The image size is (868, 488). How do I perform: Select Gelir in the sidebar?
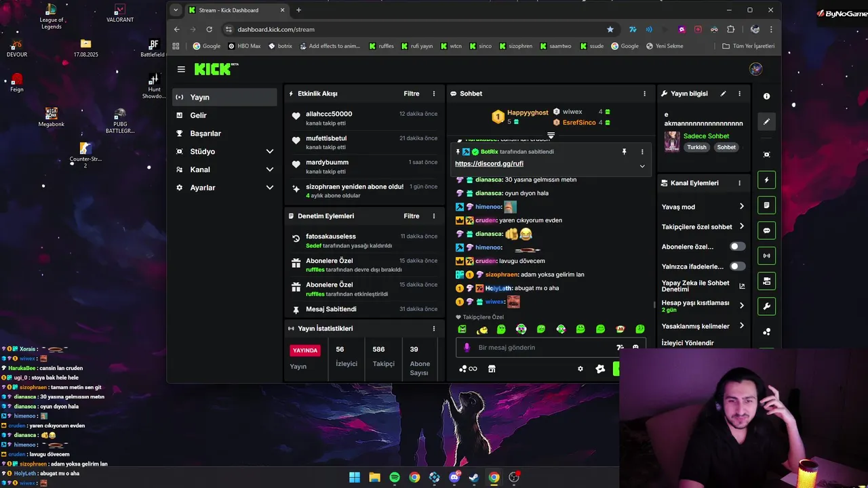(x=224, y=115)
